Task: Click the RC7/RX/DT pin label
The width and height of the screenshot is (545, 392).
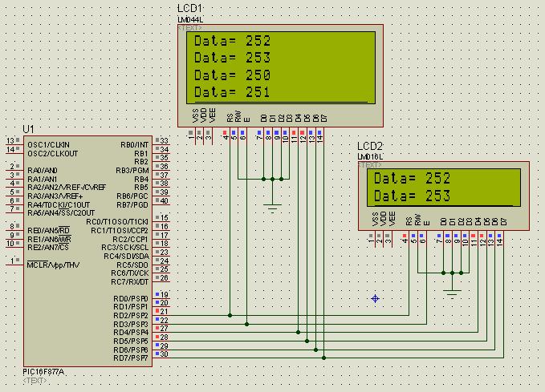Action: tap(130, 282)
